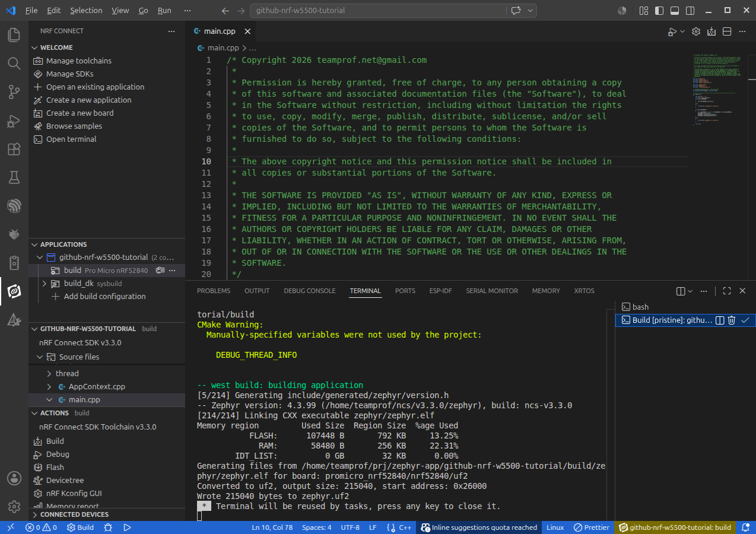Click the editor settings gear icon above main.cpp
The image size is (756, 534).
point(697,31)
